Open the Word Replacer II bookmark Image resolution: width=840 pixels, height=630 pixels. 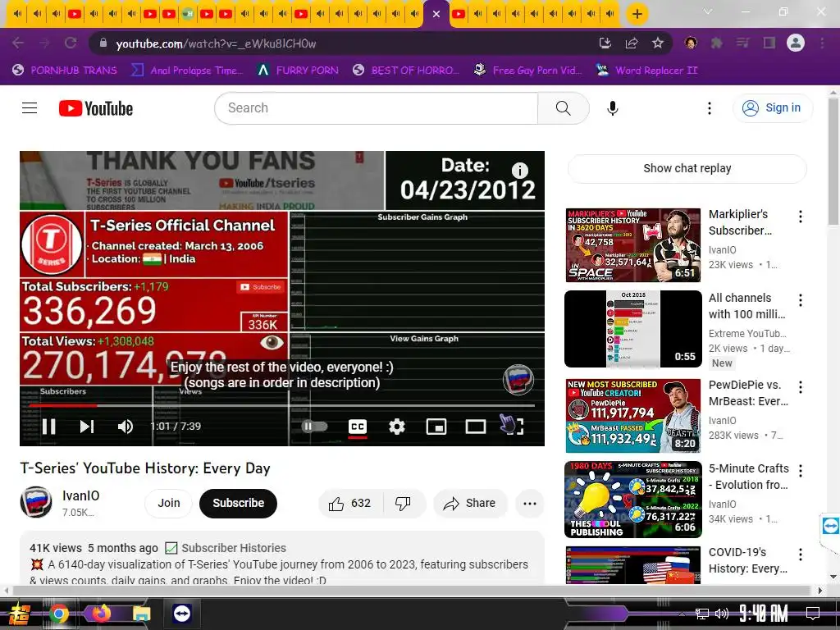pyautogui.click(x=647, y=71)
